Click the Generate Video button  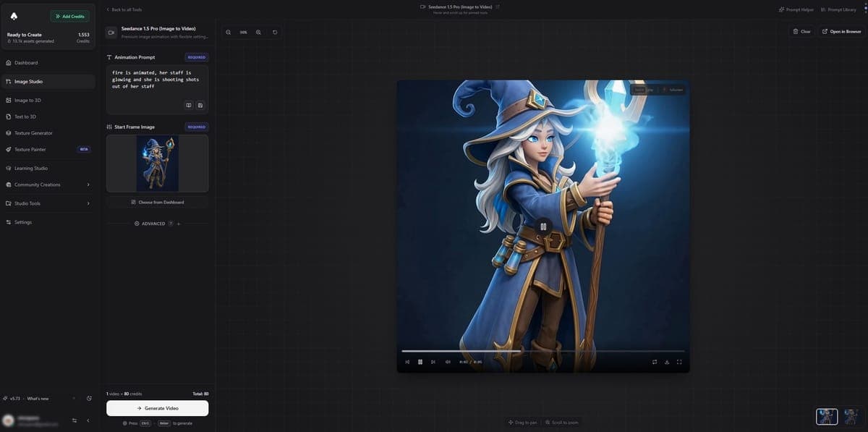(157, 408)
